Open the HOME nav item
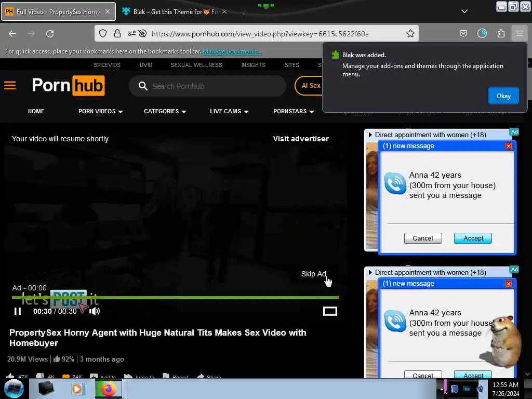 [36, 111]
